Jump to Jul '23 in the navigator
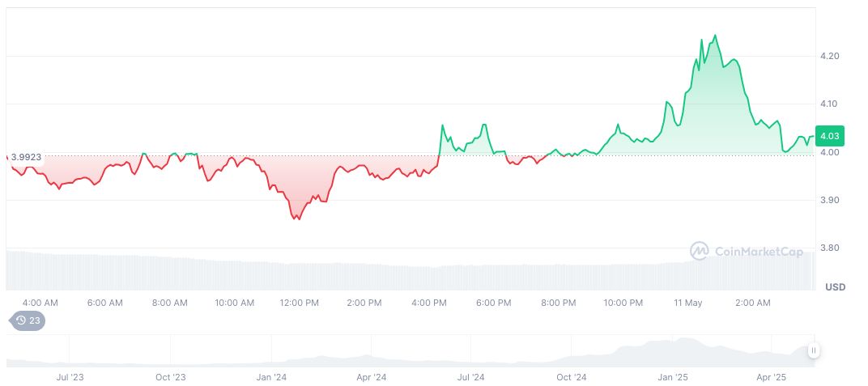868x386 pixels. point(70,377)
